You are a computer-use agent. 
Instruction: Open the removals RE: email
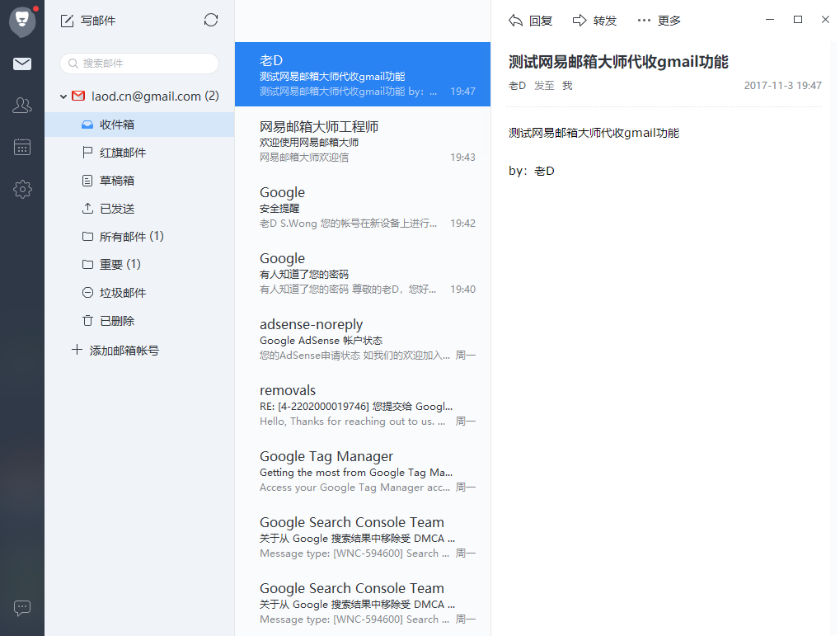pyautogui.click(x=363, y=405)
